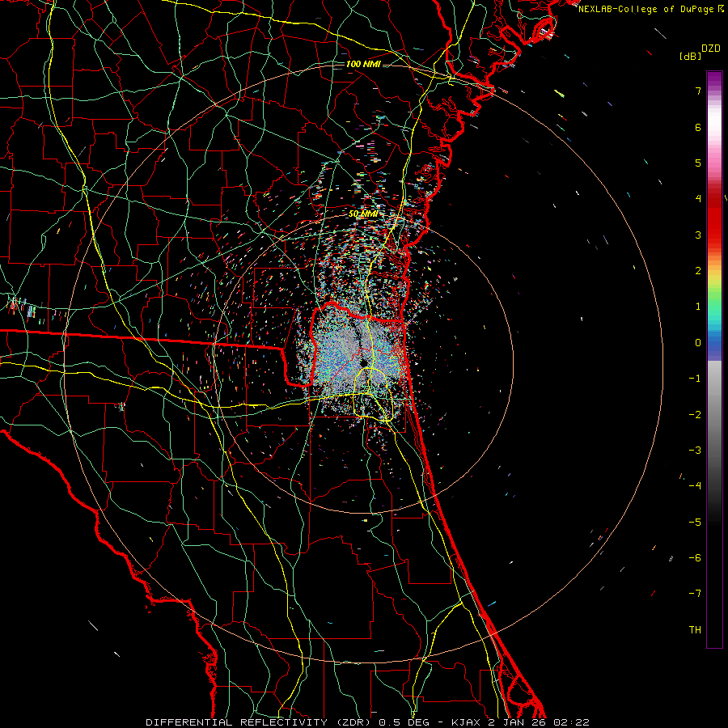Click the 0 value on color scale
This screenshot has height=728, width=728.
(698, 343)
